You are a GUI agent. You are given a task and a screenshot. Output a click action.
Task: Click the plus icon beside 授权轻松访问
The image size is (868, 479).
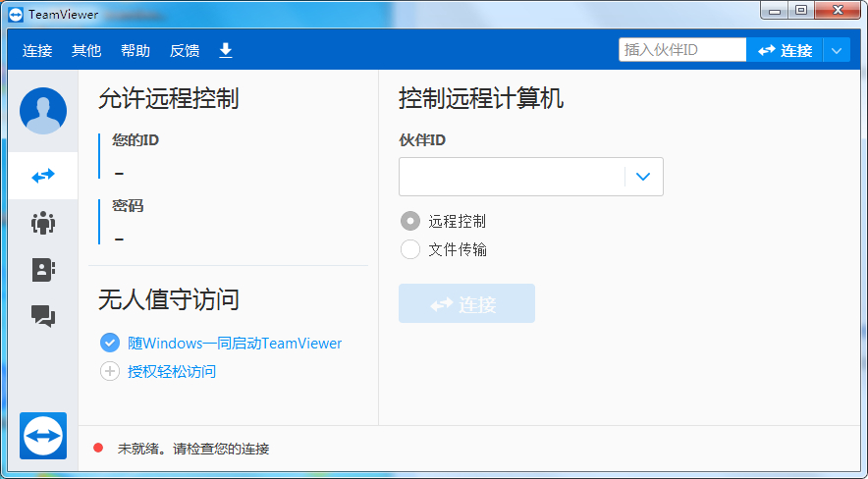tap(110, 371)
